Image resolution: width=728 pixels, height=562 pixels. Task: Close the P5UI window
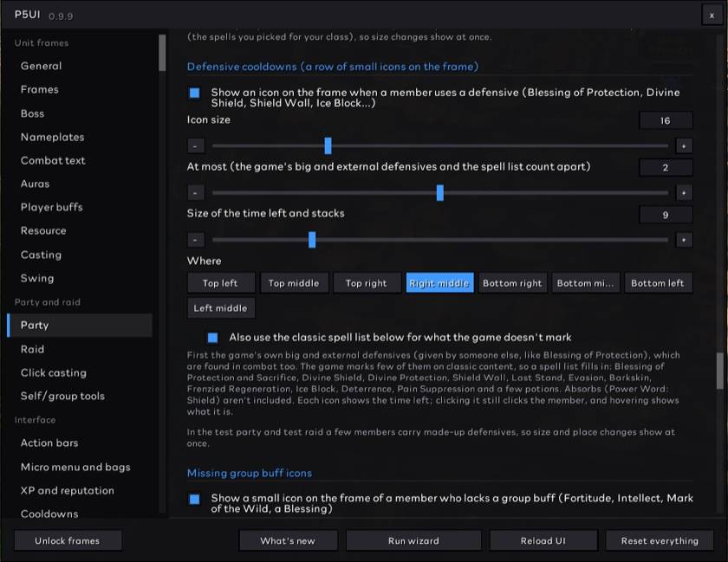tap(712, 16)
